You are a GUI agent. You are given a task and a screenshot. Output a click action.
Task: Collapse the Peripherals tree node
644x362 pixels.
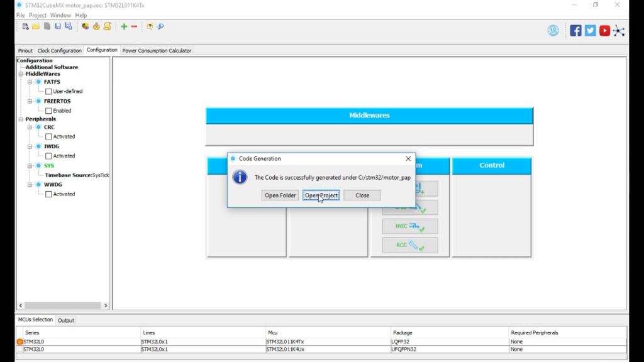point(21,119)
